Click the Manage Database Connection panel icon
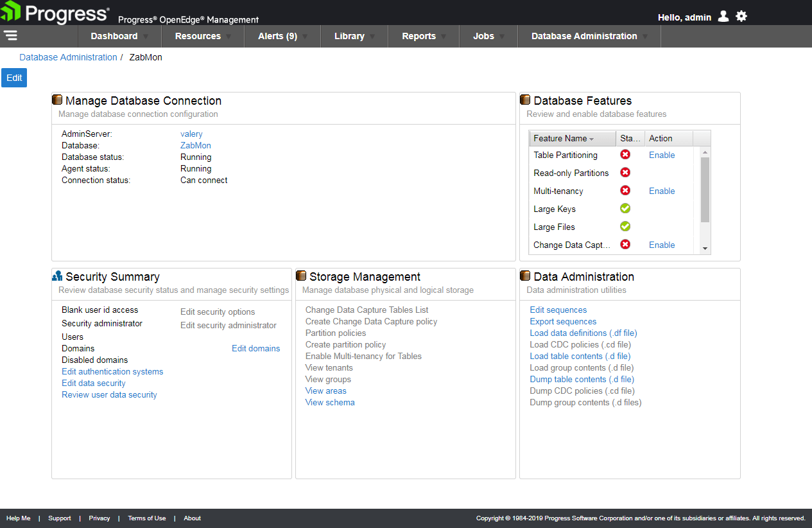The image size is (812, 528). pyautogui.click(x=57, y=100)
